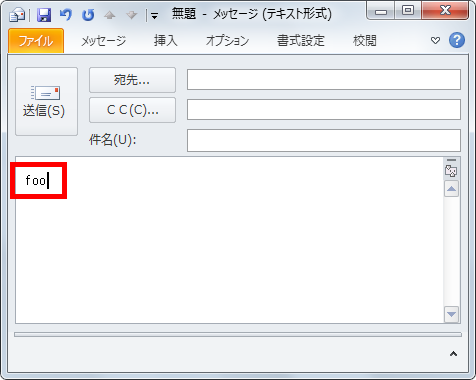Image resolution: width=476 pixels, height=380 pixels.
Task: Send the message with 送信(S) button
Action: click(46, 101)
